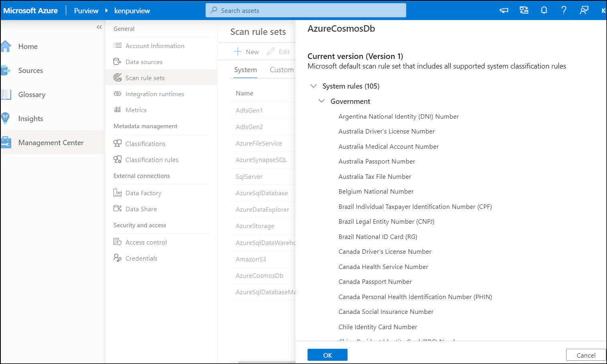Switch to the System tab
The width and height of the screenshot is (607, 364).
tap(245, 70)
